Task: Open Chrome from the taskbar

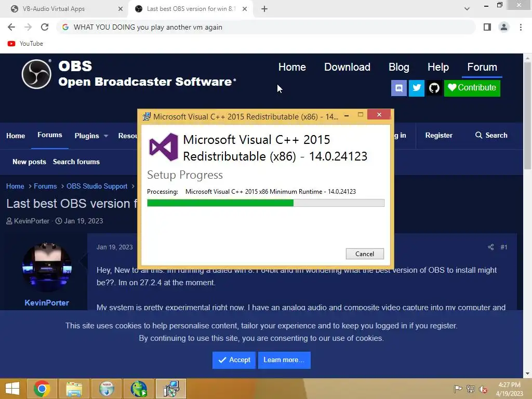Action: (x=42, y=389)
